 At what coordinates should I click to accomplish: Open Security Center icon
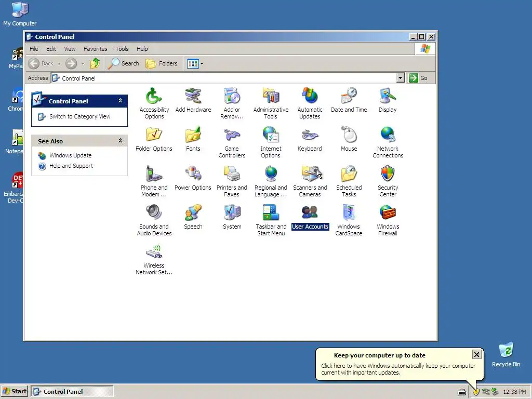pos(388,181)
